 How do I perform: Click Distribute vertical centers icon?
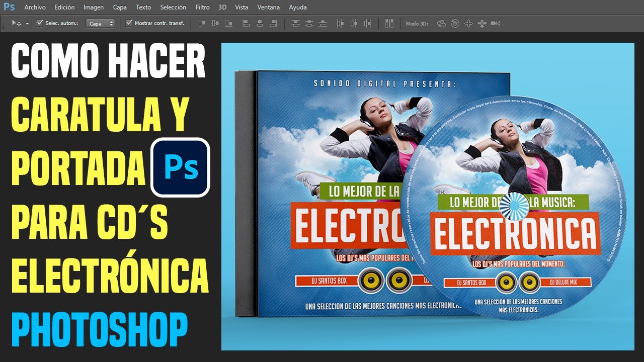click(309, 23)
